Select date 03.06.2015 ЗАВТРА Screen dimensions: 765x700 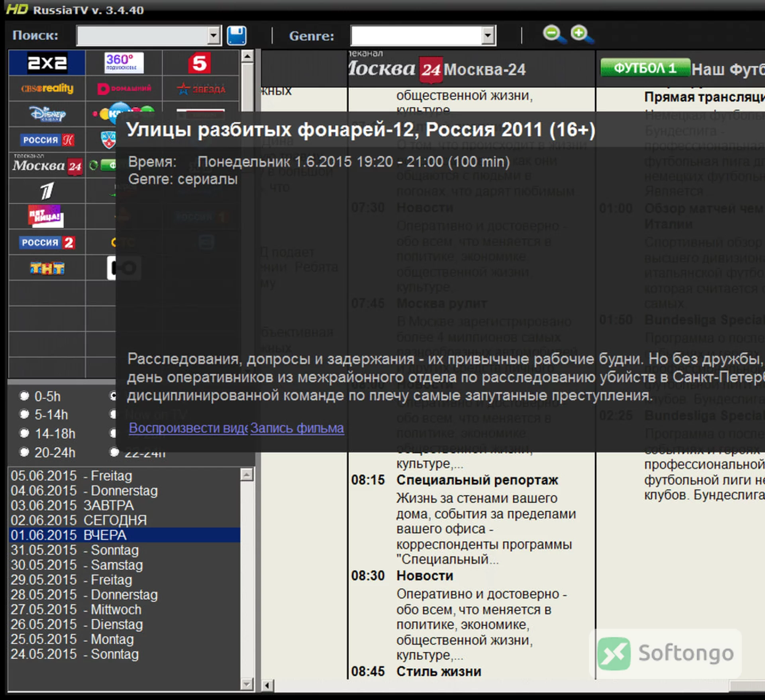124,505
